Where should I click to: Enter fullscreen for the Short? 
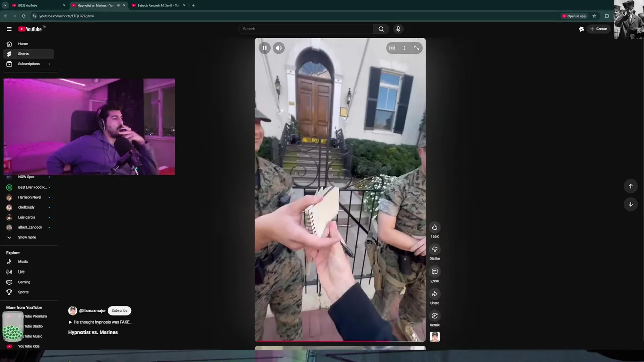[x=417, y=48]
